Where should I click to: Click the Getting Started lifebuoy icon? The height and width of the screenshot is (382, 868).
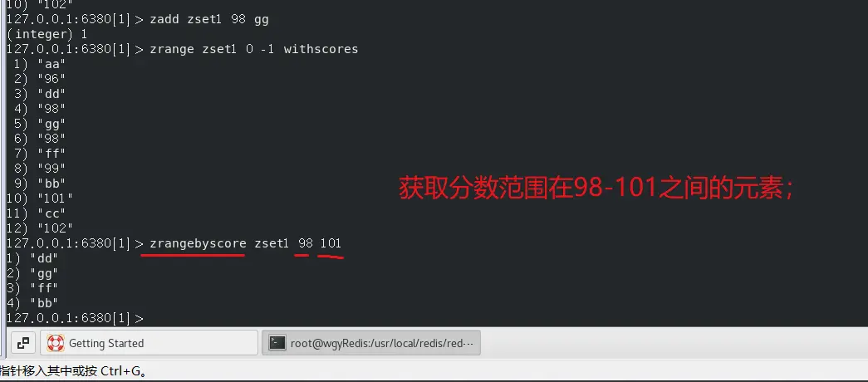pyautogui.click(x=56, y=343)
